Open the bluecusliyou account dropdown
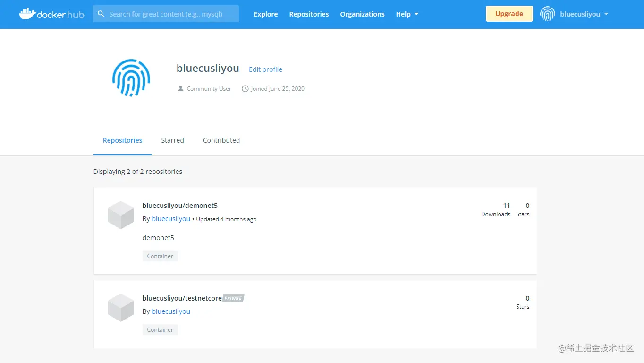 point(585,14)
